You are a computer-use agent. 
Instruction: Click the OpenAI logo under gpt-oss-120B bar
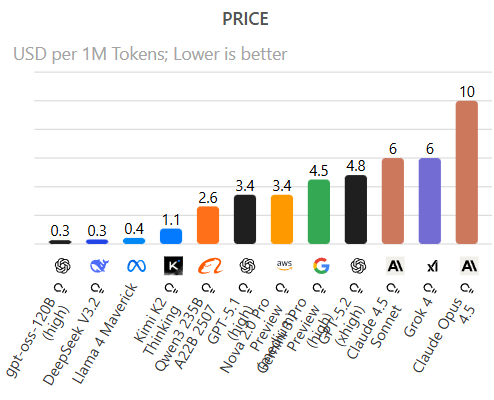click(62, 266)
